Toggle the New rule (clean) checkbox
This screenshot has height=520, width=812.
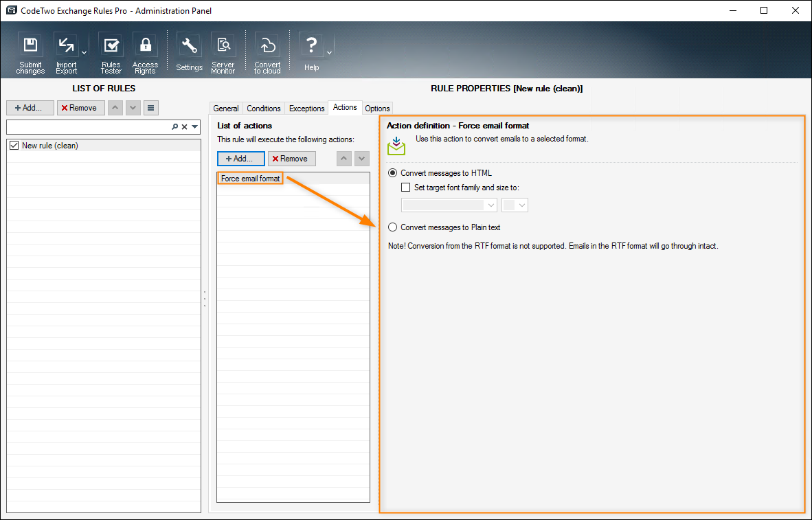14,146
